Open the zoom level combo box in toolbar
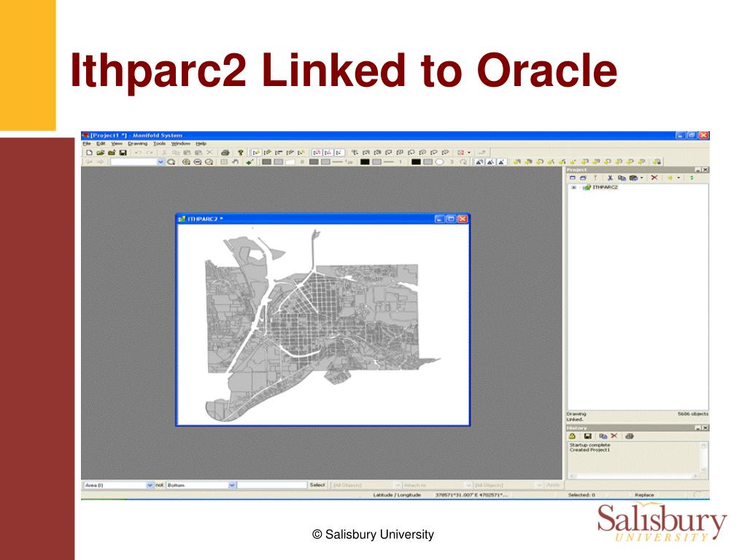This screenshot has height=560, width=747. pyautogui.click(x=160, y=162)
